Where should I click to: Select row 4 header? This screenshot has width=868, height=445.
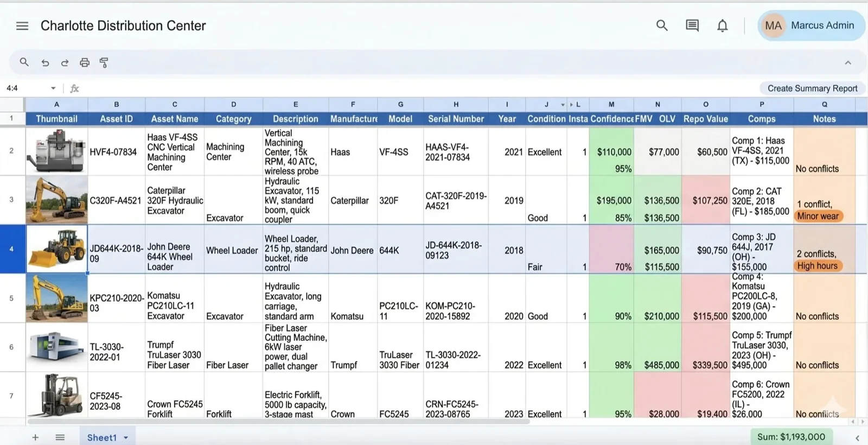click(x=12, y=249)
